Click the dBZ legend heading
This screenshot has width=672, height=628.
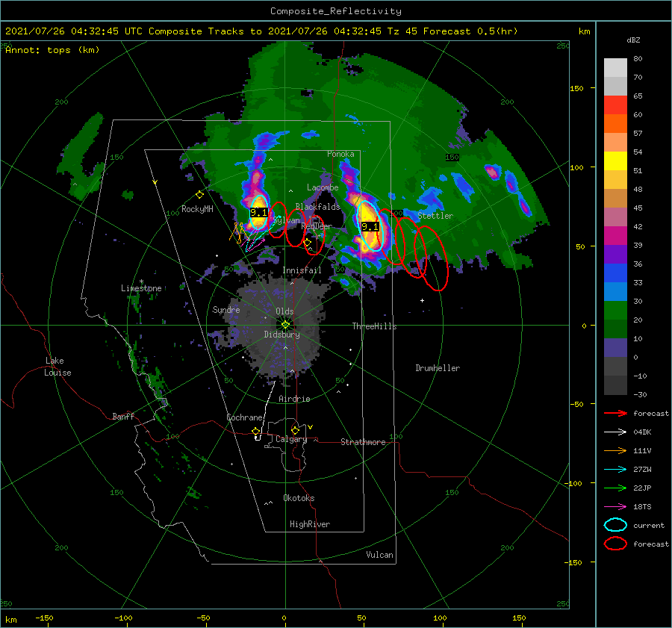point(633,40)
